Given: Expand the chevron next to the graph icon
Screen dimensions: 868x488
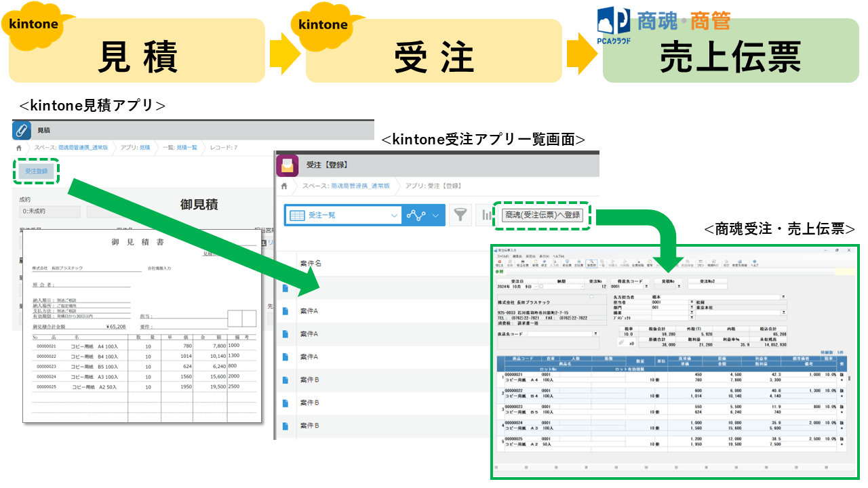Looking at the screenshot, I should pyautogui.click(x=435, y=214).
